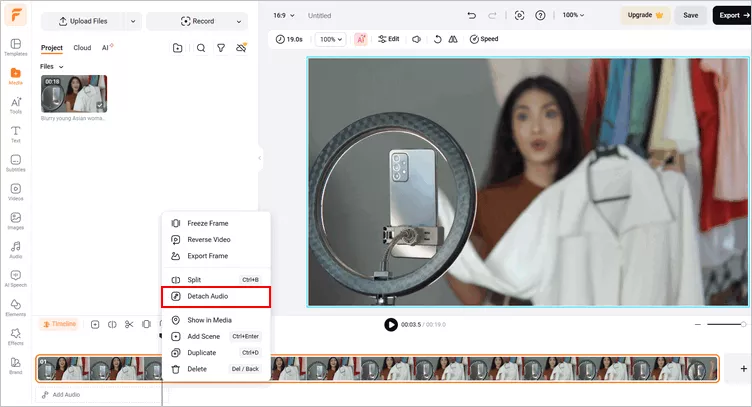Viewport: 752px width, 407px height.
Task: Select the uploaded video thumbnail in Files
Action: tap(74, 93)
